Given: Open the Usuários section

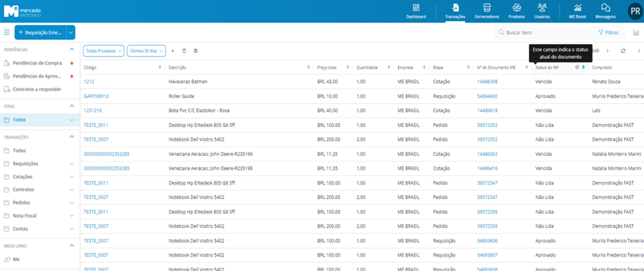Looking at the screenshot, I should 542,11.
